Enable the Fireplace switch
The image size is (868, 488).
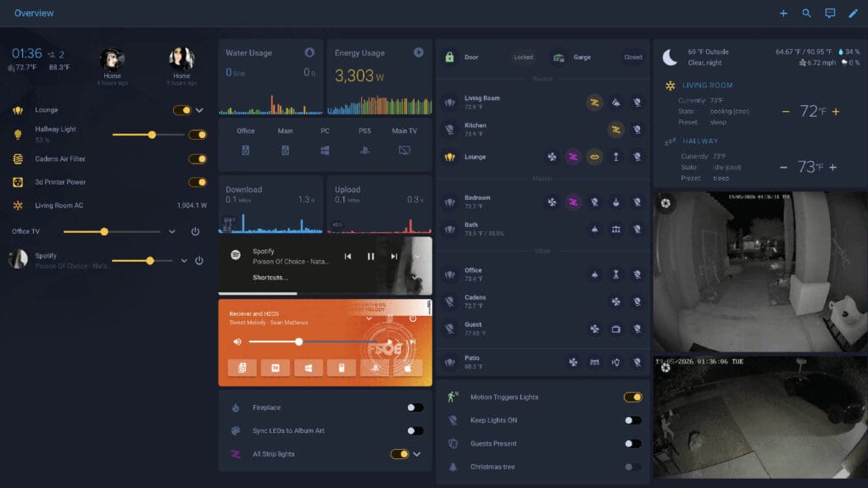point(415,408)
